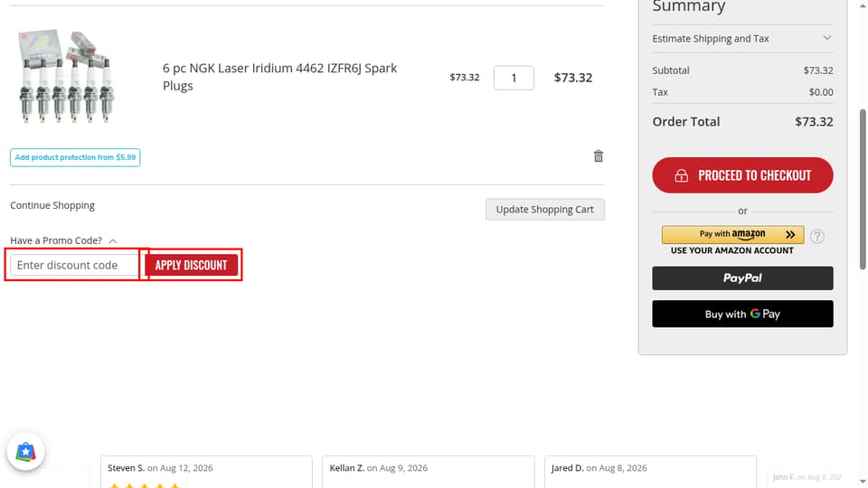The height and width of the screenshot is (488, 868).
Task: Select the Tax value $0.00
Action: tap(821, 92)
